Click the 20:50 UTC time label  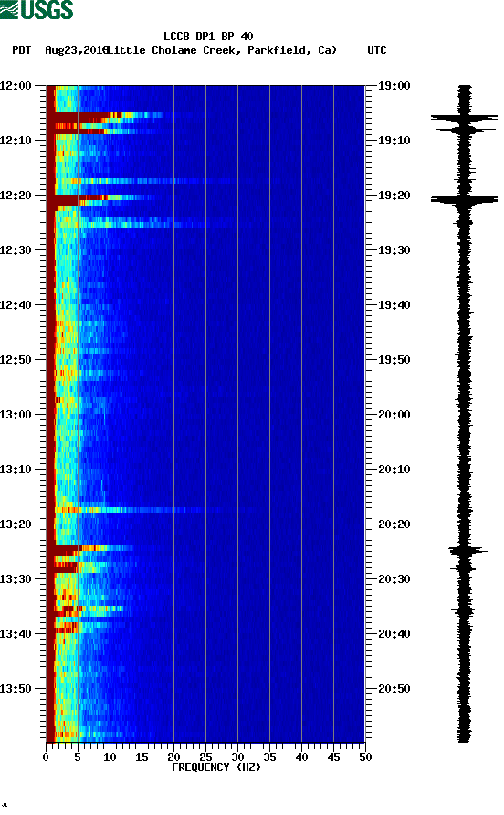click(x=394, y=689)
